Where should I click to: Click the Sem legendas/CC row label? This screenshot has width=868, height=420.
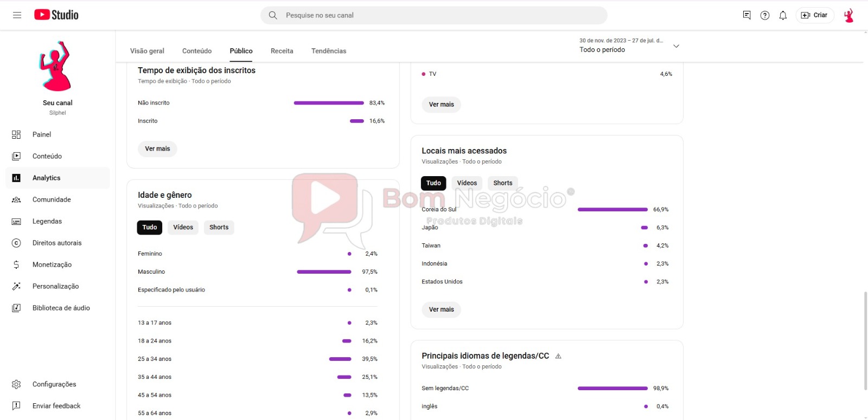(x=445, y=389)
